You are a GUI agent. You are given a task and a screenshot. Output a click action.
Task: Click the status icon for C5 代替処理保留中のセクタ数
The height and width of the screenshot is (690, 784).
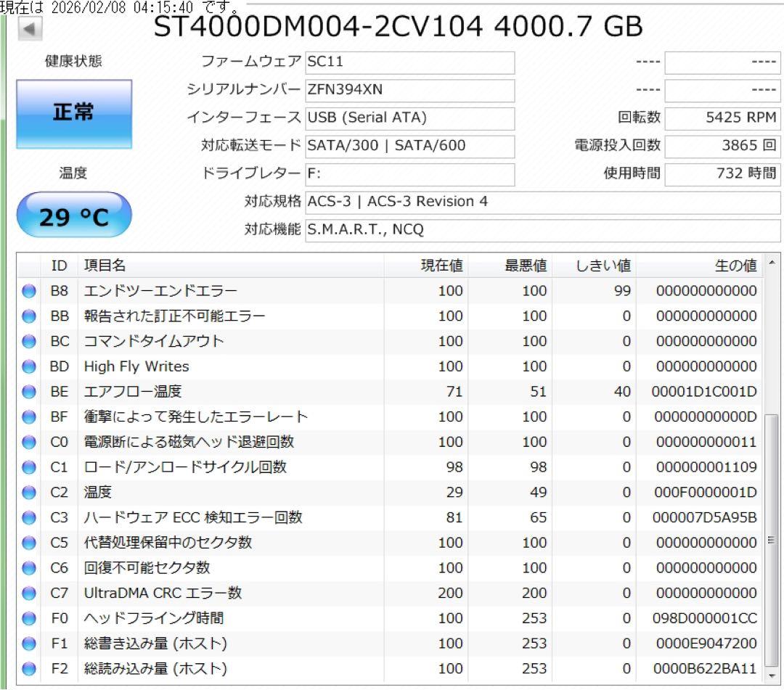pos(28,543)
